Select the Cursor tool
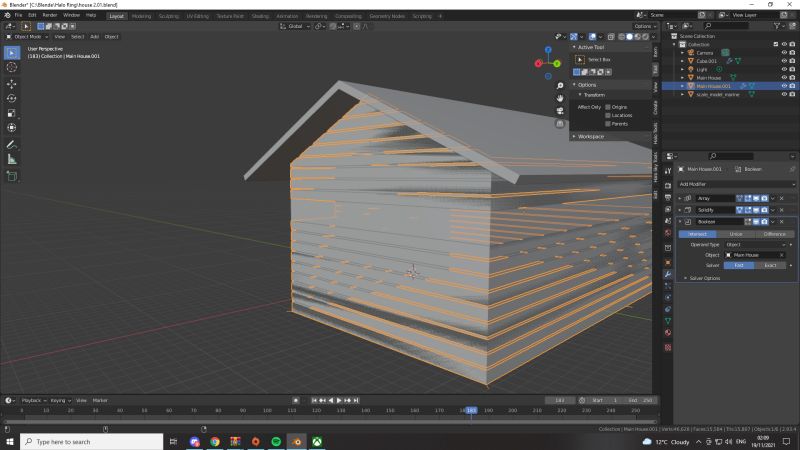The image size is (800, 450). (12, 67)
